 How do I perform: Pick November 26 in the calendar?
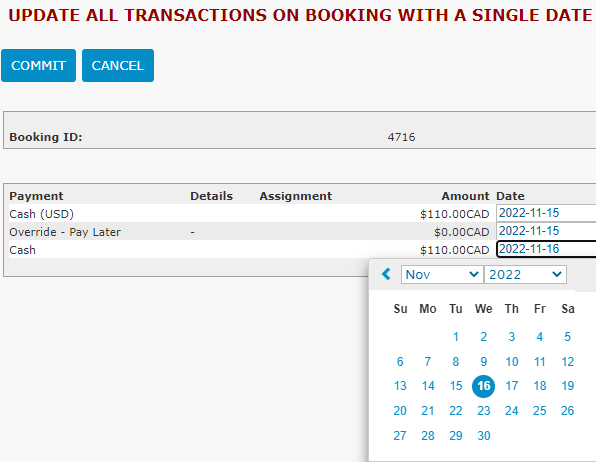click(x=567, y=411)
